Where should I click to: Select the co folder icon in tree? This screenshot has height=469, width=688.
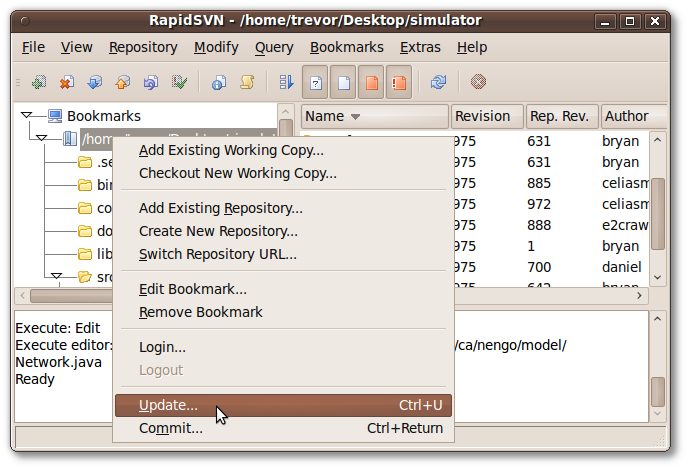click(85, 208)
